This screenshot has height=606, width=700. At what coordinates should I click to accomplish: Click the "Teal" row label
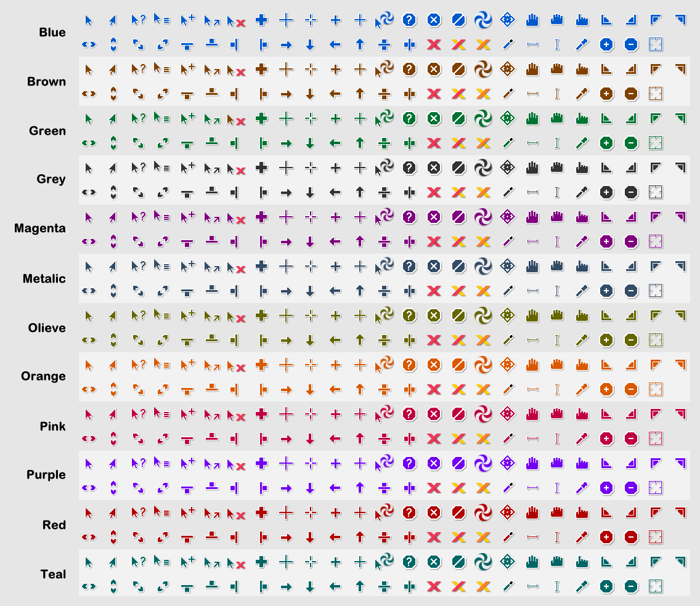click(x=53, y=575)
